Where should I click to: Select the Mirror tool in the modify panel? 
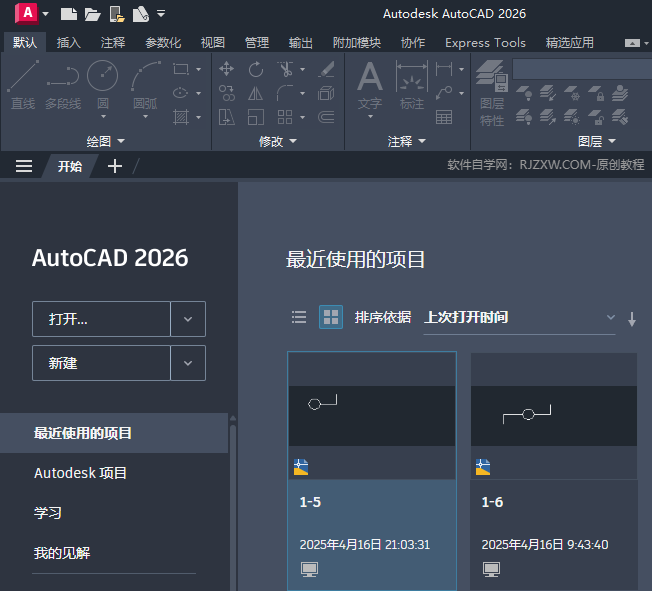pyautogui.click(x=255, y=93)
